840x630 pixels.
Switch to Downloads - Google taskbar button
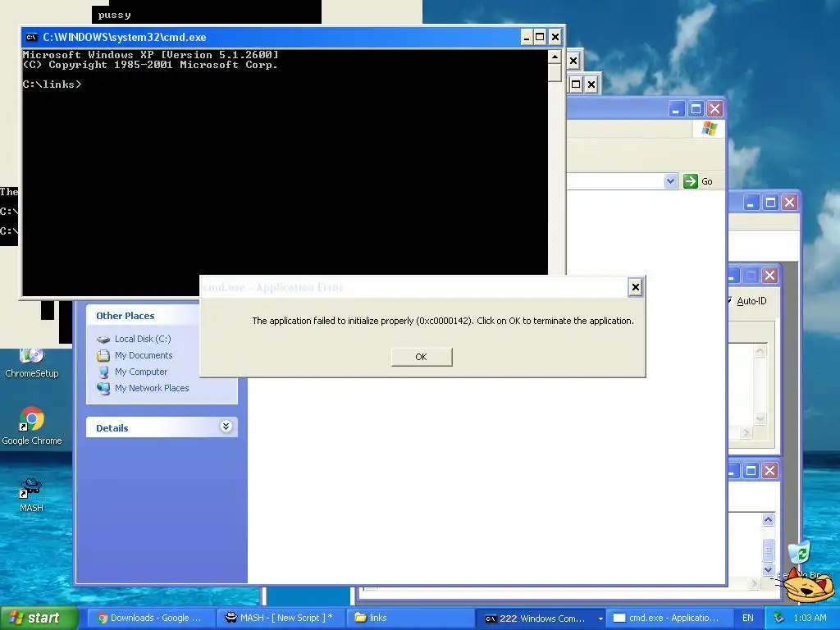click(x=151, y=618)
